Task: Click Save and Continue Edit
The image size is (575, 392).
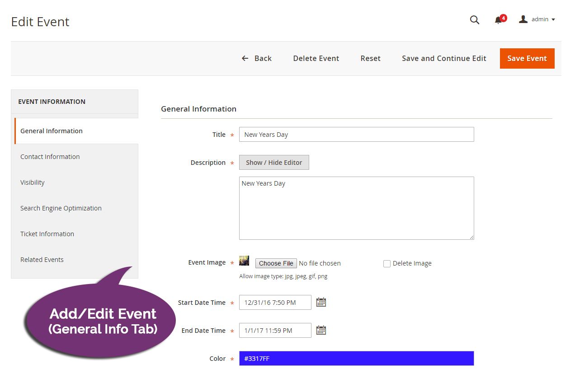Action: pyautogui.click(x=443, y=58)
